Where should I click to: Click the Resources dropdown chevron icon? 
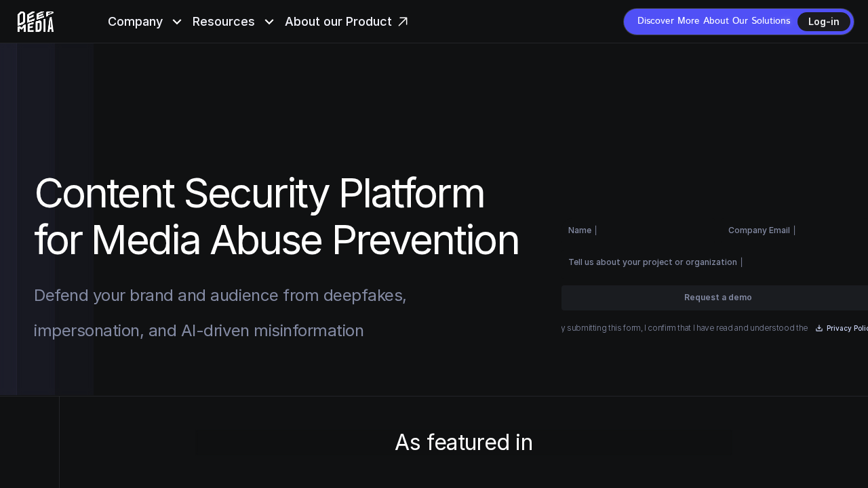tap(269, 22)
